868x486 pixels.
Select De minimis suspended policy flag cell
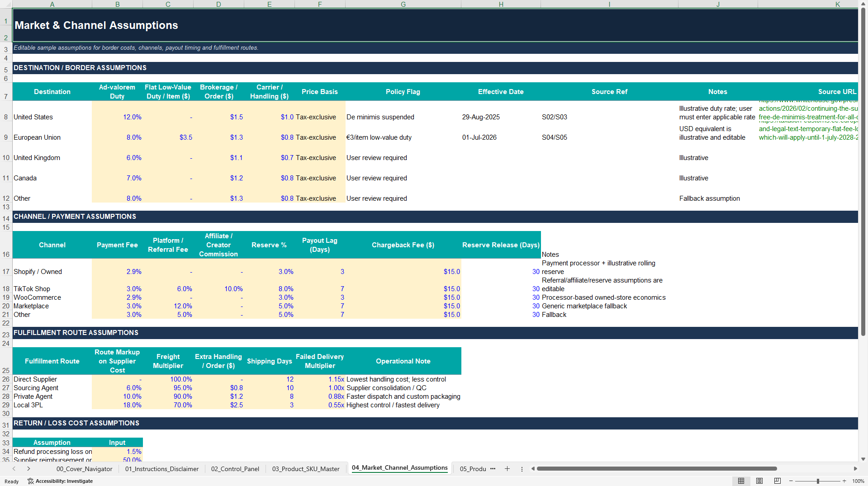coord(403,111)
